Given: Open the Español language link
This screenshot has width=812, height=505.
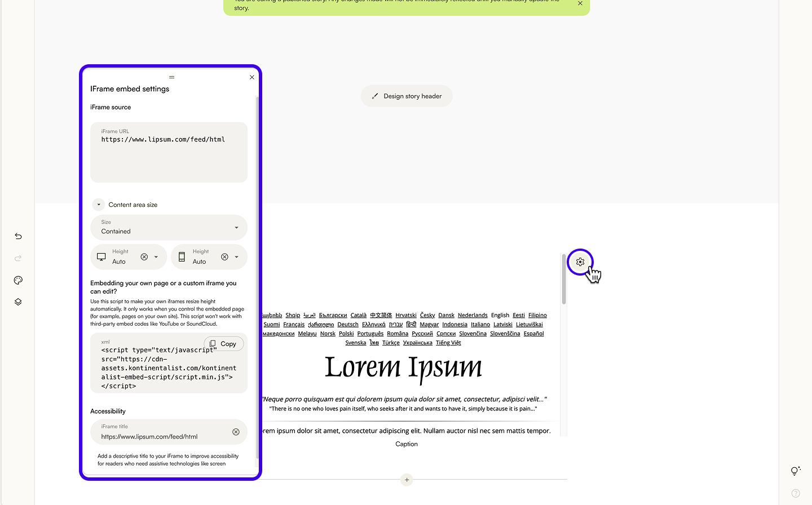Looking at the screenshot, I should tap(533, 334).
